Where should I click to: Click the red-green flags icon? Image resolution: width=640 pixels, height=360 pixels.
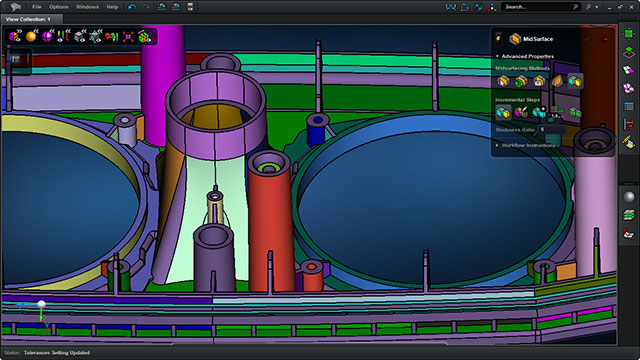coord(111,37)
